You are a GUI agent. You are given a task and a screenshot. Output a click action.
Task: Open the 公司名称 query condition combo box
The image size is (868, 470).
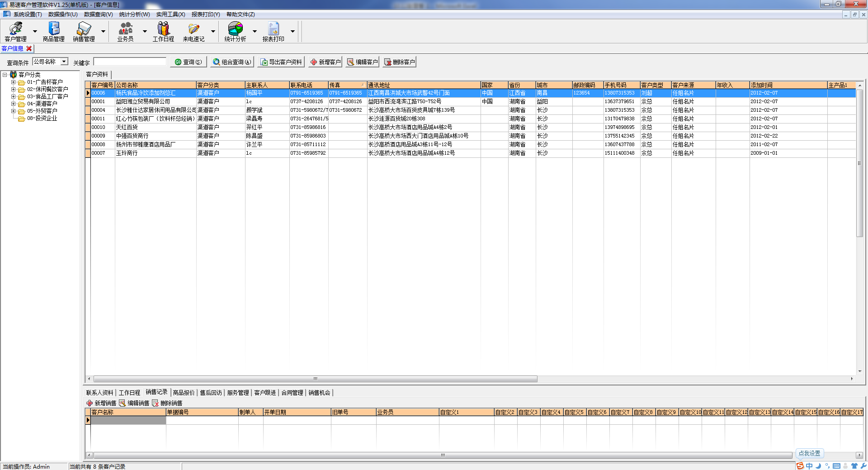point(50,62)
